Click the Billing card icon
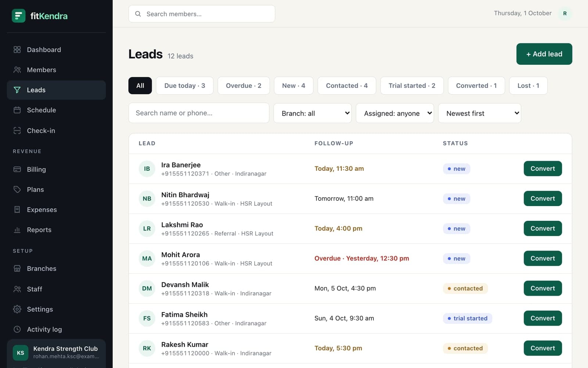Image resolution: width=588 pixels, height=368 pixels. pyautogui.click(x=17, y=169)
